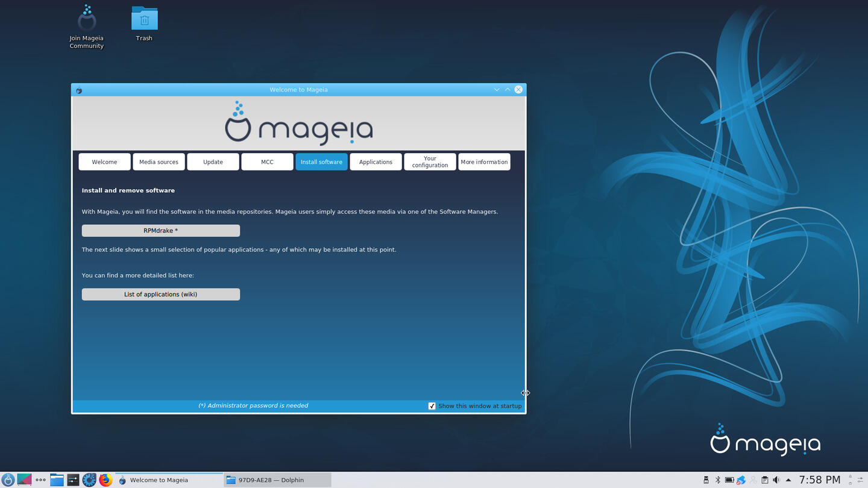868x488 pixels.
Task: Open the MCC tab
Action: coord(267,162)
